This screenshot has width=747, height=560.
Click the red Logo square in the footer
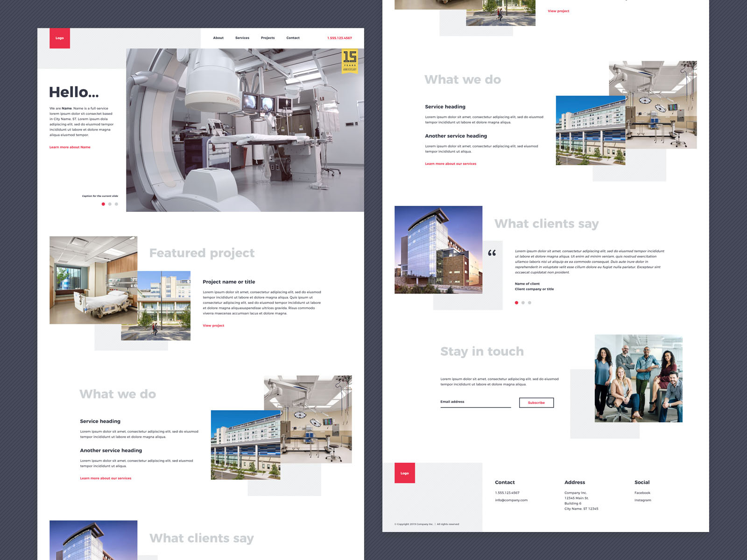404,473
